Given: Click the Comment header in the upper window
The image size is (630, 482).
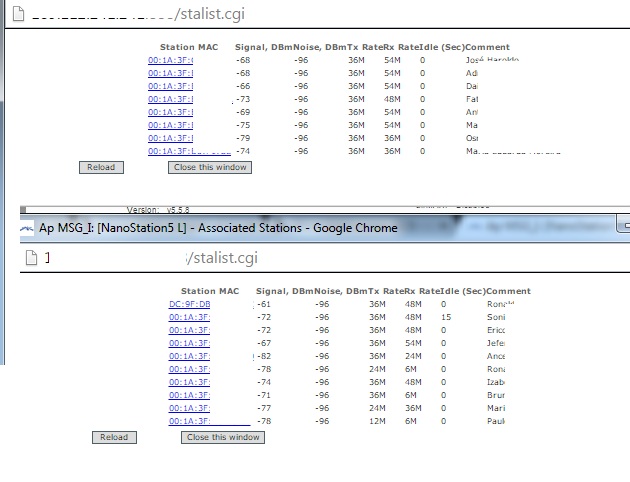Looking at the screenshot, I should pyautogui.click(x=488, y=47).
